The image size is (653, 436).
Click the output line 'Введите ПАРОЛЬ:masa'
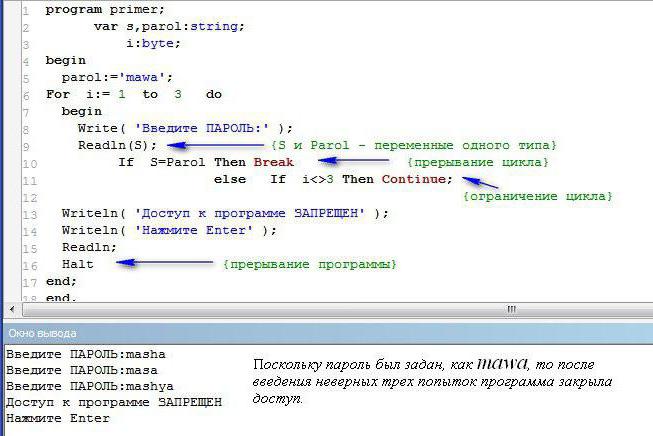point(82,370)
